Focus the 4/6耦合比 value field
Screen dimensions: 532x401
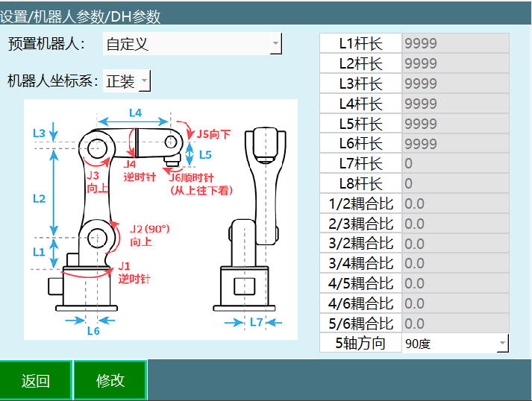(455, 304)
